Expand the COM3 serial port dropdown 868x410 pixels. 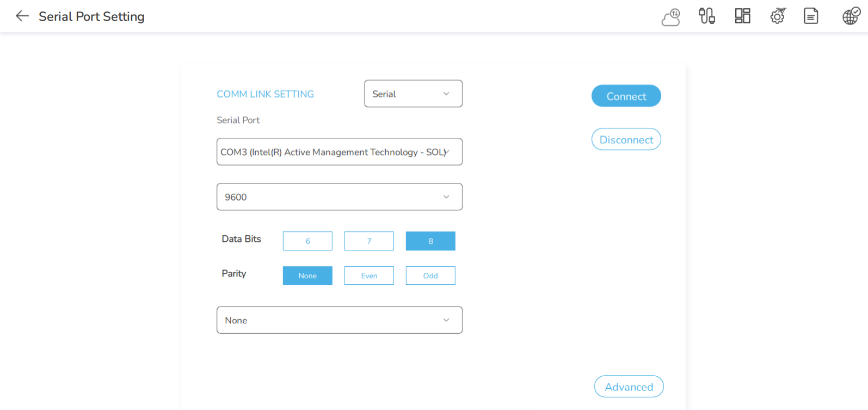tap(339, 152)
